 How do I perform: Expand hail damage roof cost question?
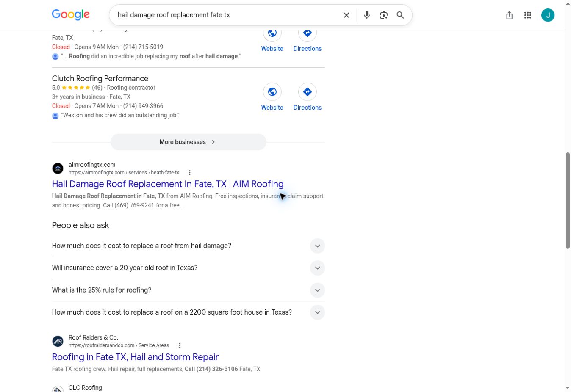pyautogui.click(x=317, y=246)
